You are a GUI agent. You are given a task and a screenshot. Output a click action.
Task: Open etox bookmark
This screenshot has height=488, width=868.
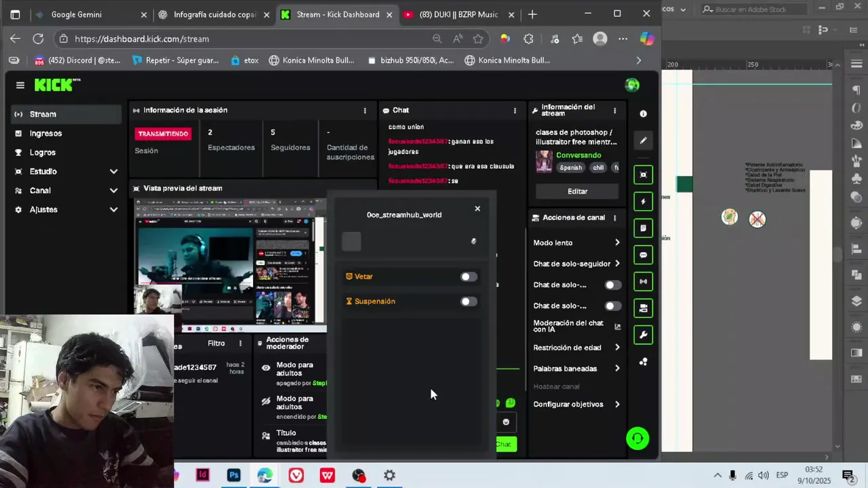[245, 60]
